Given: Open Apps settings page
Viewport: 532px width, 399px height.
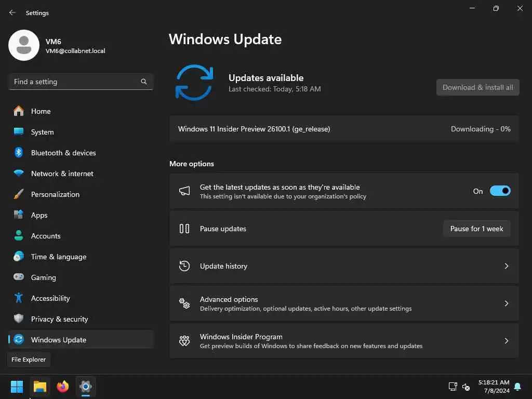Looking at the screenshot, I should click(81, 215).
